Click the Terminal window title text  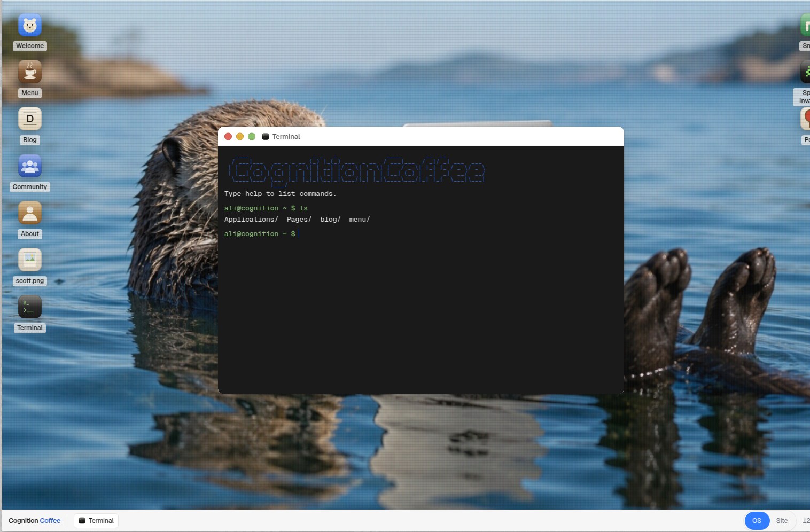286,137
